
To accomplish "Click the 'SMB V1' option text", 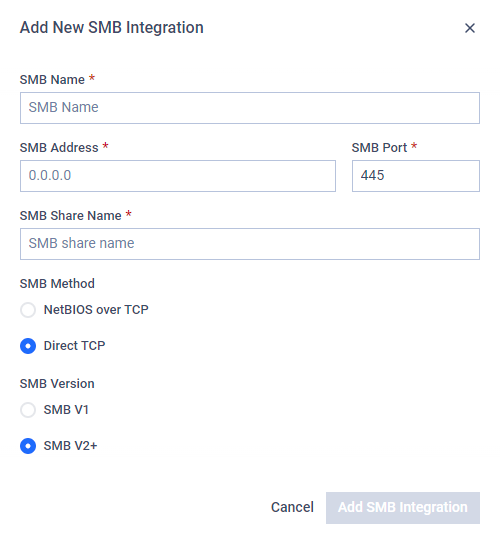I will pos(66,409).
